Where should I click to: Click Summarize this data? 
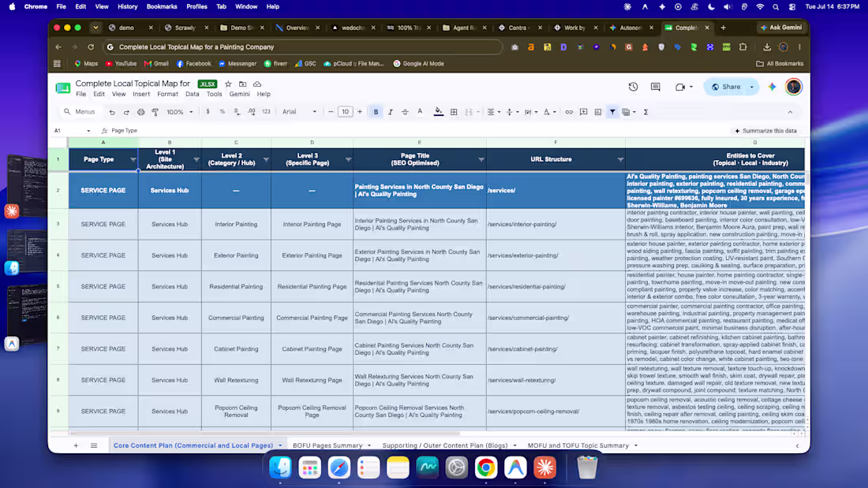(765, 131)
